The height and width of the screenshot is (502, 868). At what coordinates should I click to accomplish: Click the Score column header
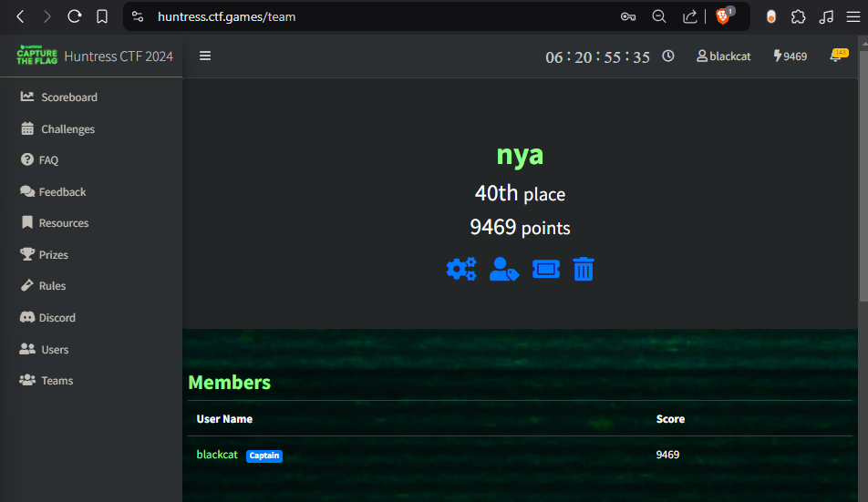(x=670, y=419)
